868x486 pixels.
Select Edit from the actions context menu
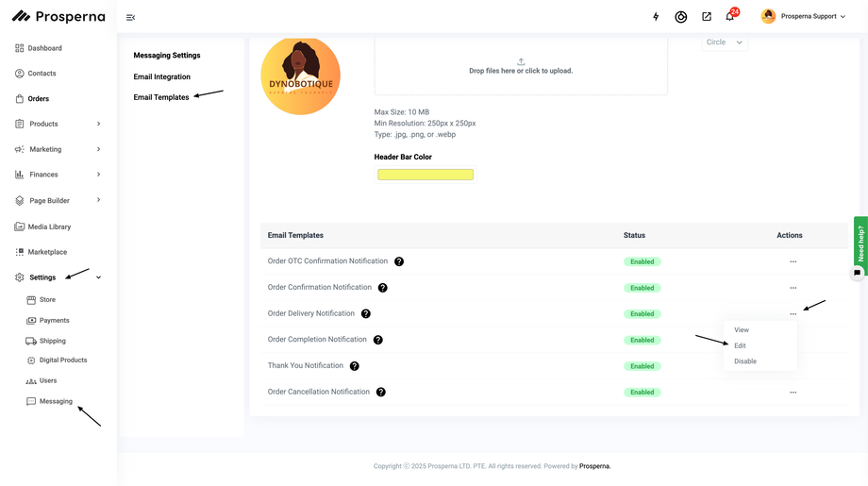pyautogui.click(x=741, y=345)
